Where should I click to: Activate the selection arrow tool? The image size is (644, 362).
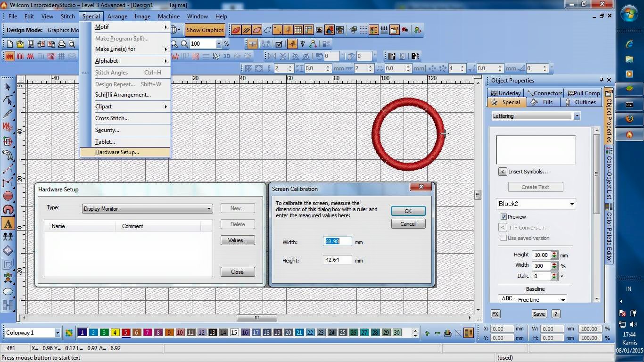pyautogui.click(x=7, y=87)
